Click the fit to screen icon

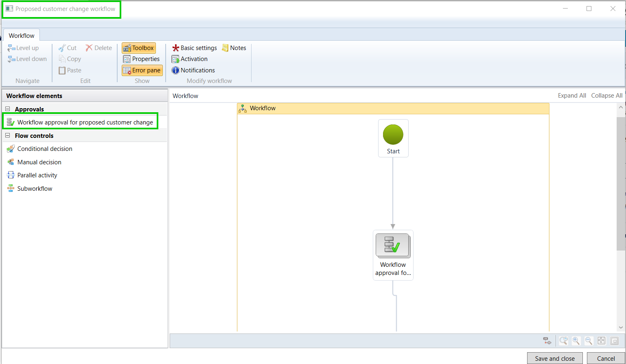(602, 341)
